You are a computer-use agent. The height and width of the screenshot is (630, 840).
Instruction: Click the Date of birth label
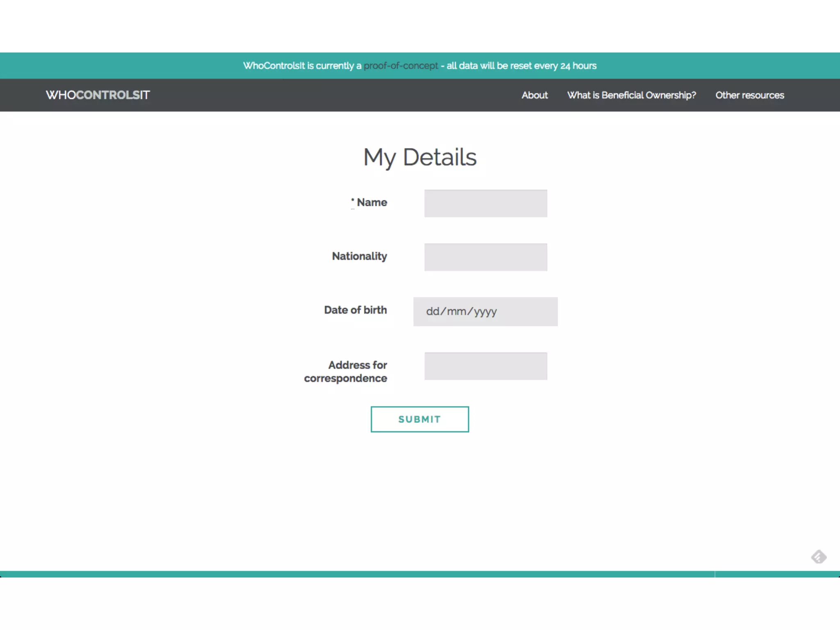click(x=355, y=310)
